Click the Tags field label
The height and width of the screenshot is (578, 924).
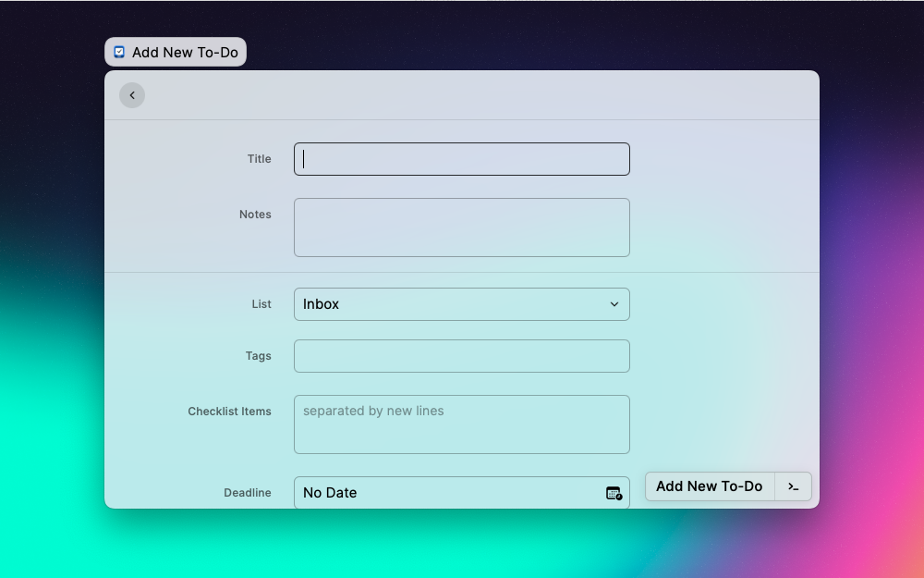259,356
